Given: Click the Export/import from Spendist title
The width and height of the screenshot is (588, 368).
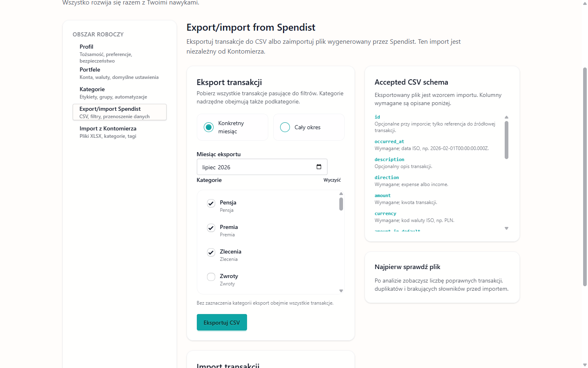Looking at the screenshot, I should click(251, 27).
